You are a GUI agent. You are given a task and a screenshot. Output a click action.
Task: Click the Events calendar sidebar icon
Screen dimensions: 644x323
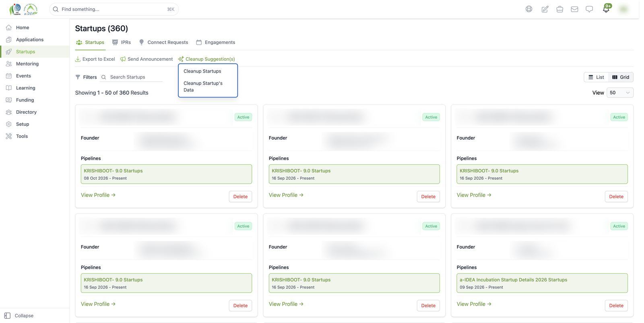point(8,76)
